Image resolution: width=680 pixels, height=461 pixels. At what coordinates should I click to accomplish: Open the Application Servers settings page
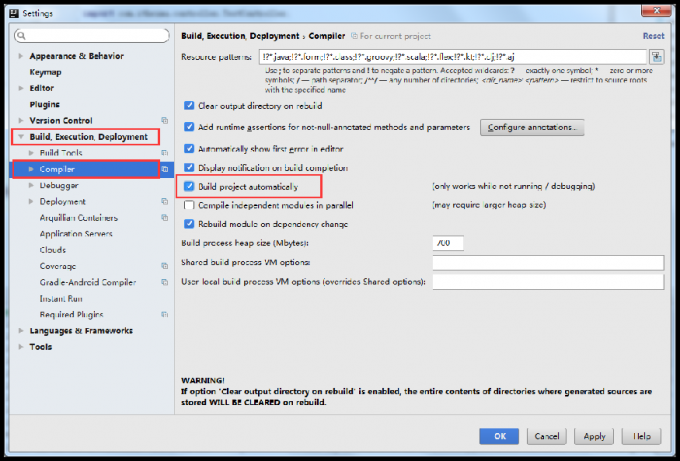[x=76, y=234]
